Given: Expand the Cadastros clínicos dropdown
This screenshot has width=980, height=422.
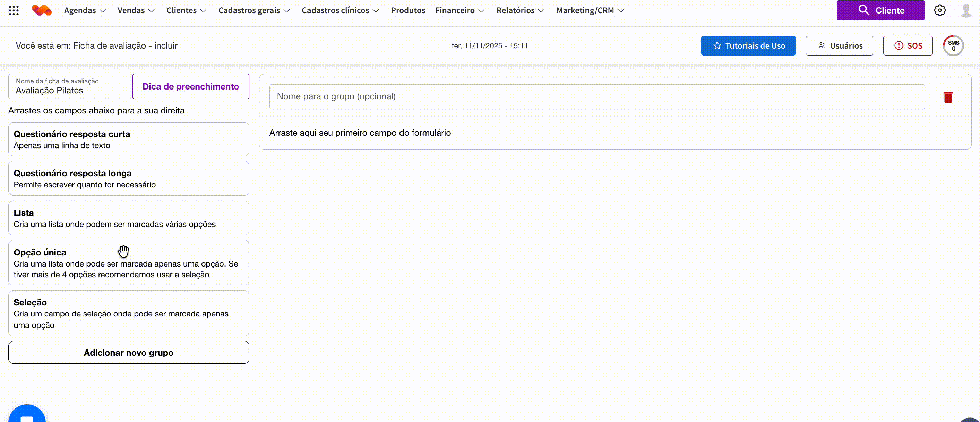Looking at the screenshot, I should [x=340, y=10].
